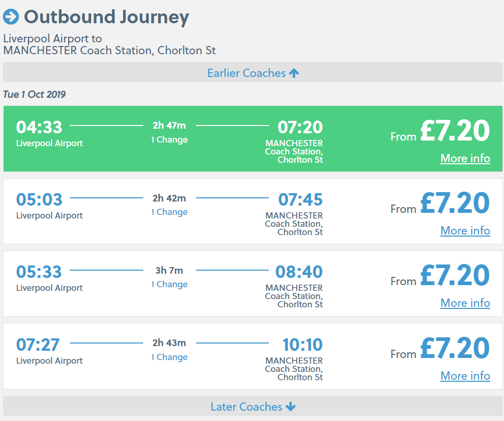This screenshot has width=504, height=421.
Task: Select the 04:33 departure journey card
Action: [x=253, y=138]
